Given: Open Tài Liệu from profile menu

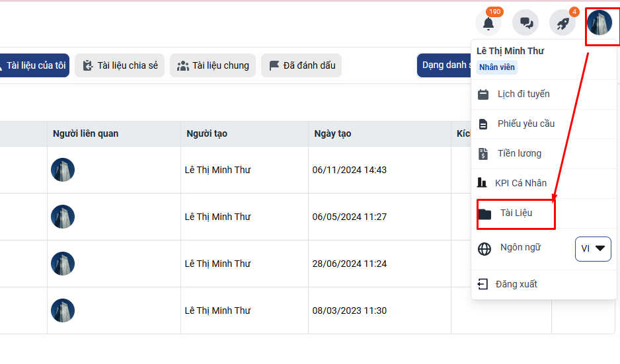Looking at the screenshot, I should pyautogui.click(x=516, y=213).
